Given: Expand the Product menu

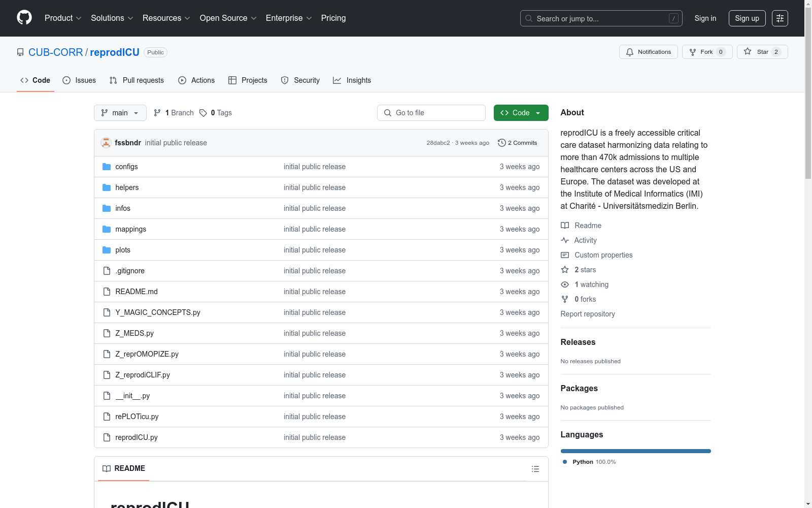Looking at the screenshot, I should tap(63, 18).
